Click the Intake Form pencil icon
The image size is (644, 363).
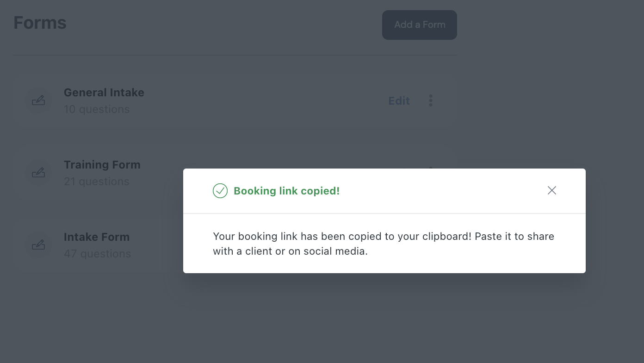[x=38, y=245]
